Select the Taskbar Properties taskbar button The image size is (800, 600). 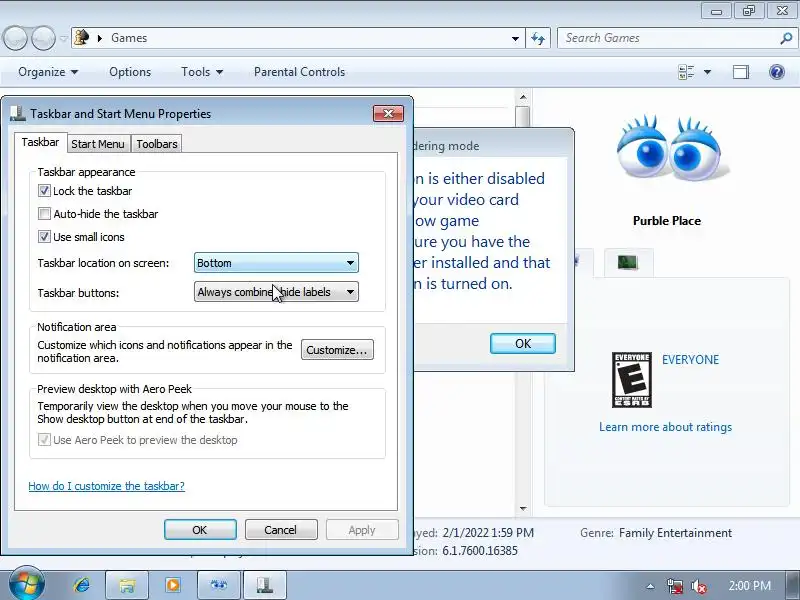(x=264, y=585)
